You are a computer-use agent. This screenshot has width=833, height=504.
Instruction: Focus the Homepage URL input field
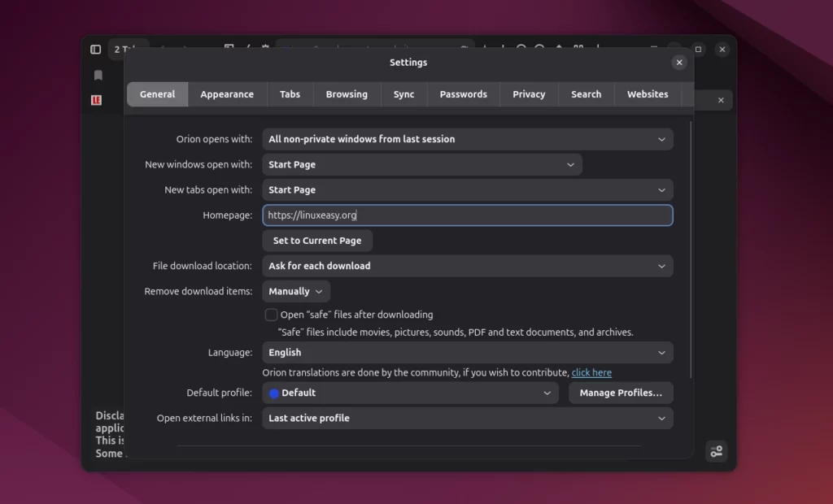click(x=468, y=215)
